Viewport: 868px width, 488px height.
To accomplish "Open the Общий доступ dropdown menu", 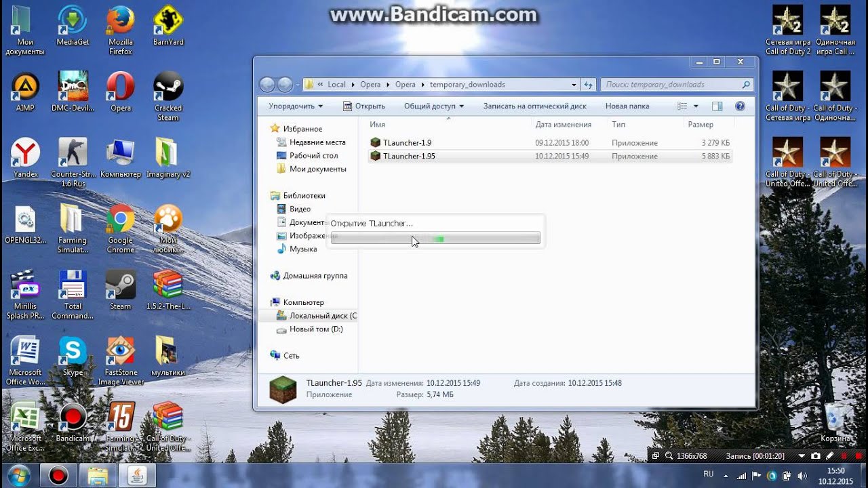I will (434, 106).
